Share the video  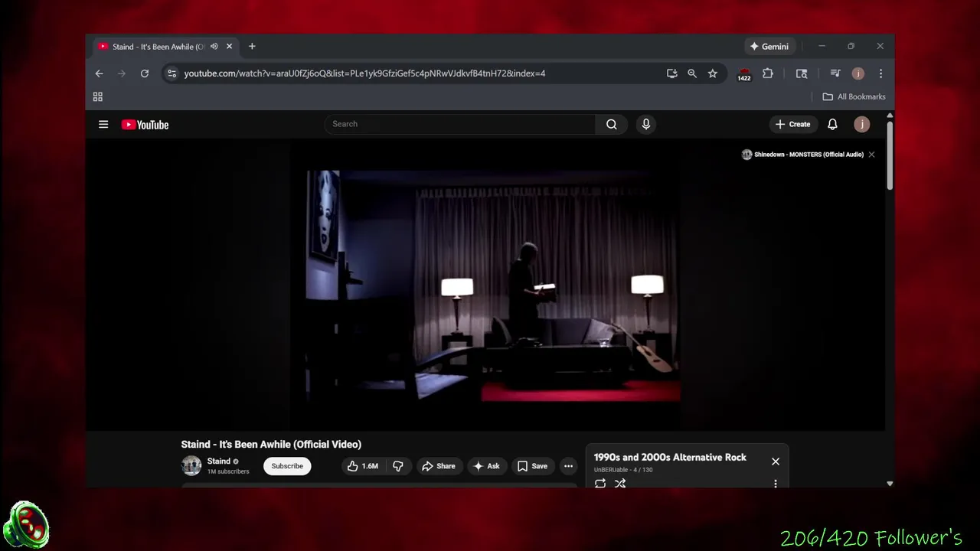coord(439,466)
